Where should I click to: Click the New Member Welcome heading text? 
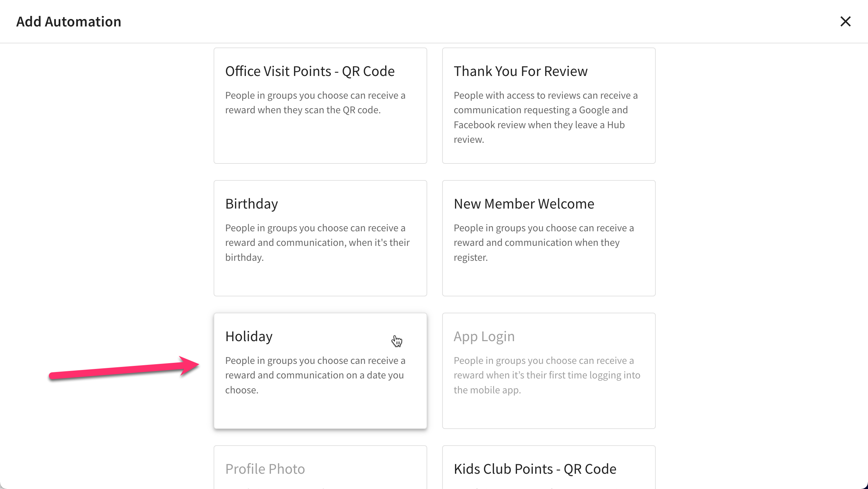pos(524,204)
